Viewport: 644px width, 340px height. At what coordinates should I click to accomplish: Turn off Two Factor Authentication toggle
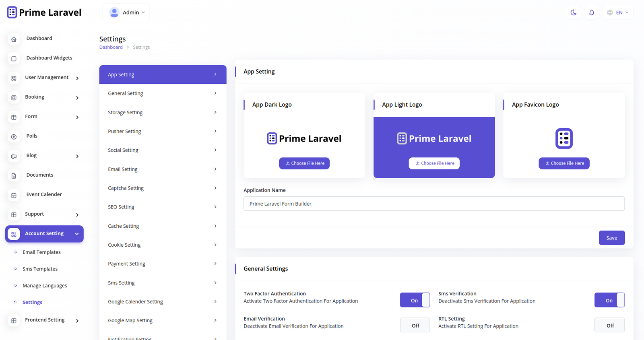tap(415, 300)
